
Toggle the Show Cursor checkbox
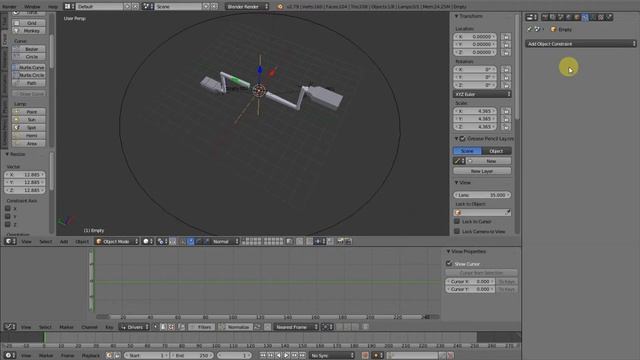pos(449,264)
